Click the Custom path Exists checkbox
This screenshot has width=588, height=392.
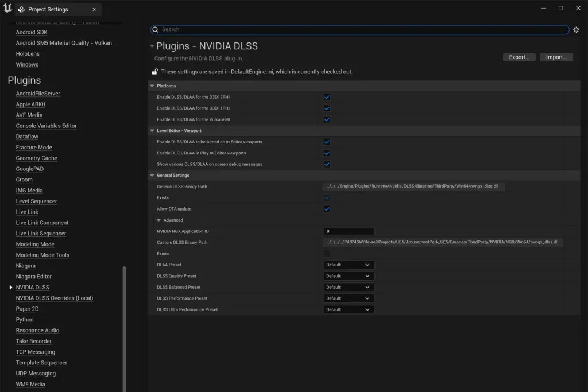coord(327,254)
